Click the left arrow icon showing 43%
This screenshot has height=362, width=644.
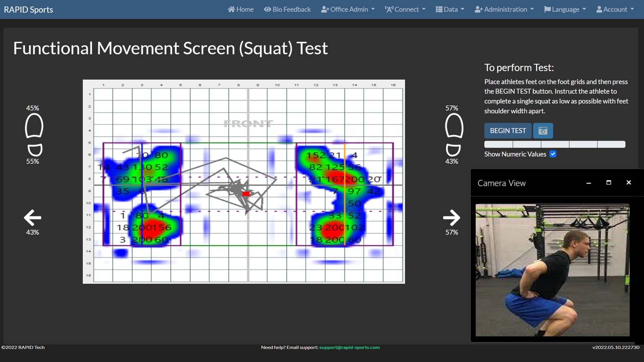pyautogui.click(x=32, y=218)
